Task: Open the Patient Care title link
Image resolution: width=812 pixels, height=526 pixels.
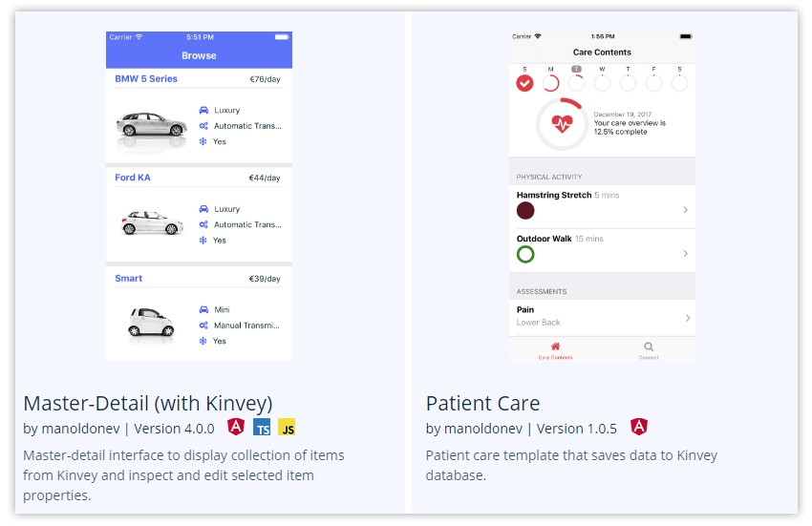Action: click(482, 403)
